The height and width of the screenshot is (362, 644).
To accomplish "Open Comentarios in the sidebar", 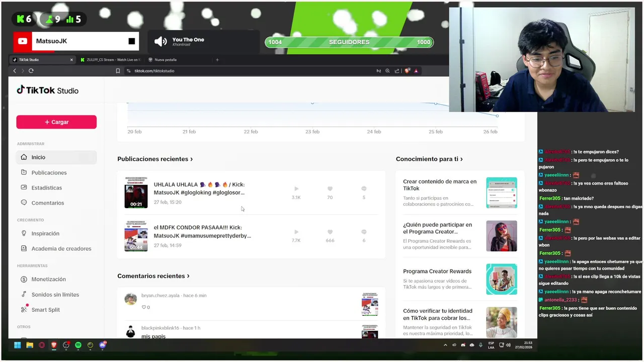I will (x=56, y=203).
